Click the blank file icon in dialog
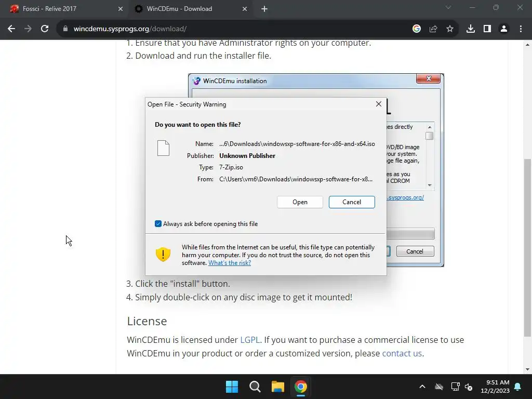Screen dimensions: 532x399 (163, 148)
